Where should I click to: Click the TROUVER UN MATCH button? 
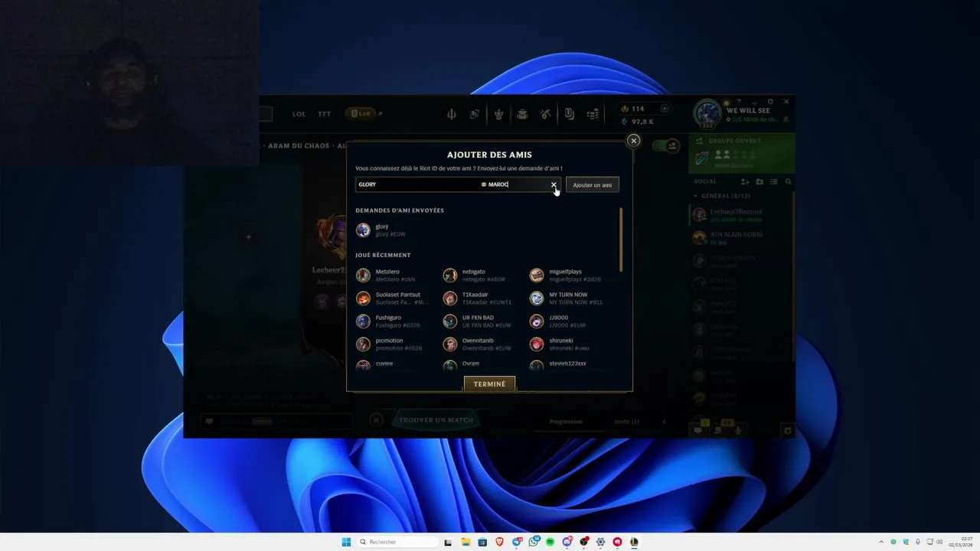coord(436,420)
